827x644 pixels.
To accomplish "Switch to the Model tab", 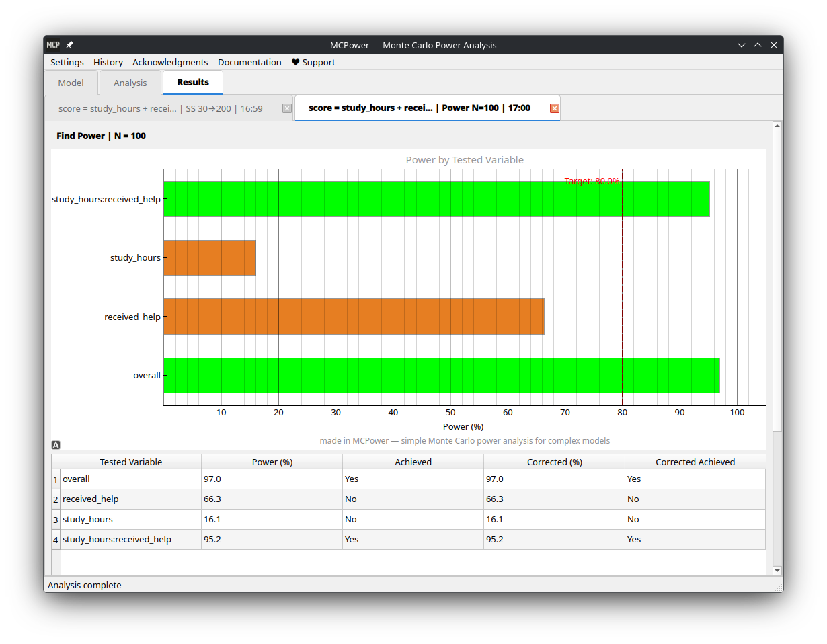I will click(x=71, y=83).
